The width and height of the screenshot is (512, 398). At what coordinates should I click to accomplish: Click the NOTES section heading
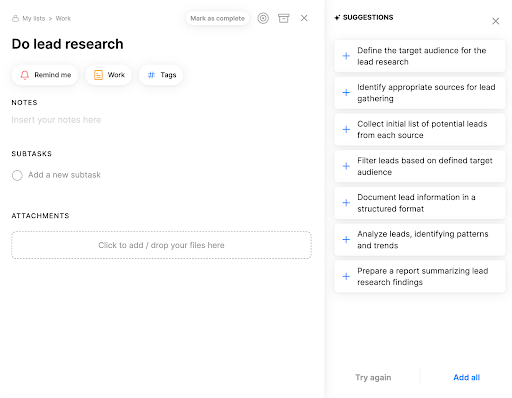click(x=24, y=102)
